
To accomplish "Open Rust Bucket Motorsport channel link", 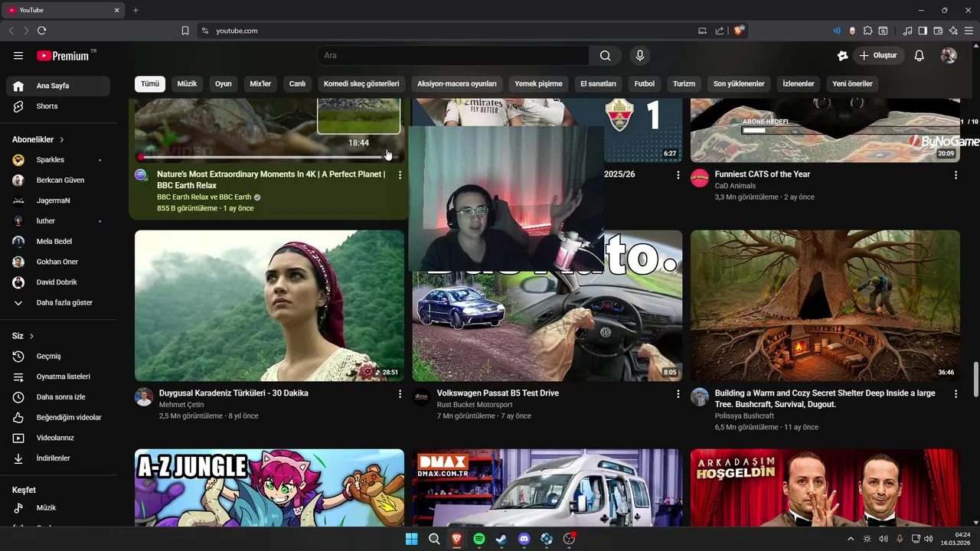I will click(x=475, y=405).
